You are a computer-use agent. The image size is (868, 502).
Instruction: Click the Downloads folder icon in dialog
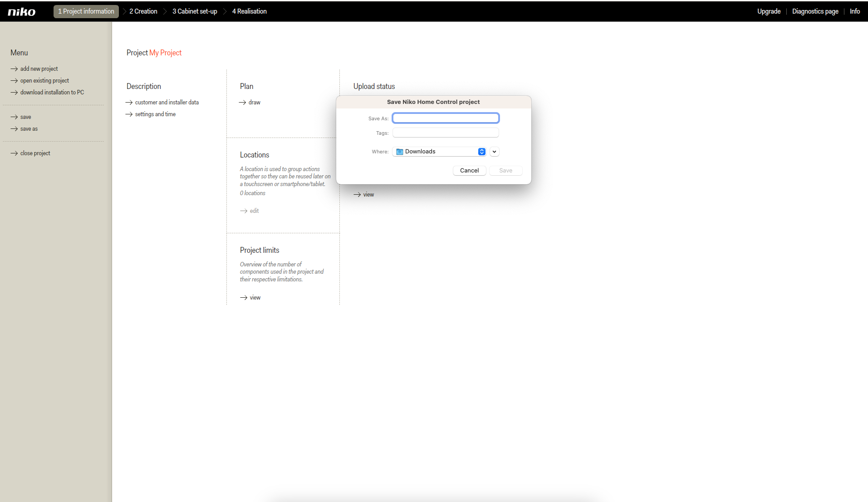[x=399, y=152]
